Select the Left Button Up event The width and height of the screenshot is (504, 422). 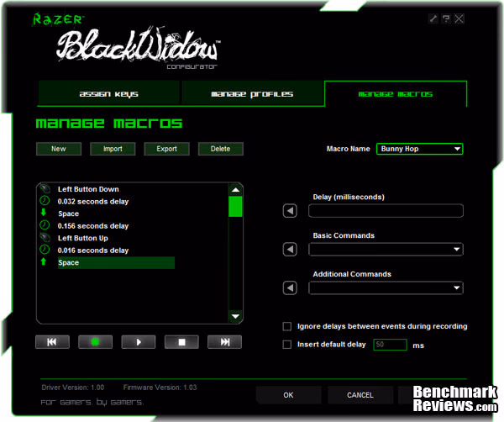pyautogui.click(x=83, y=238)
